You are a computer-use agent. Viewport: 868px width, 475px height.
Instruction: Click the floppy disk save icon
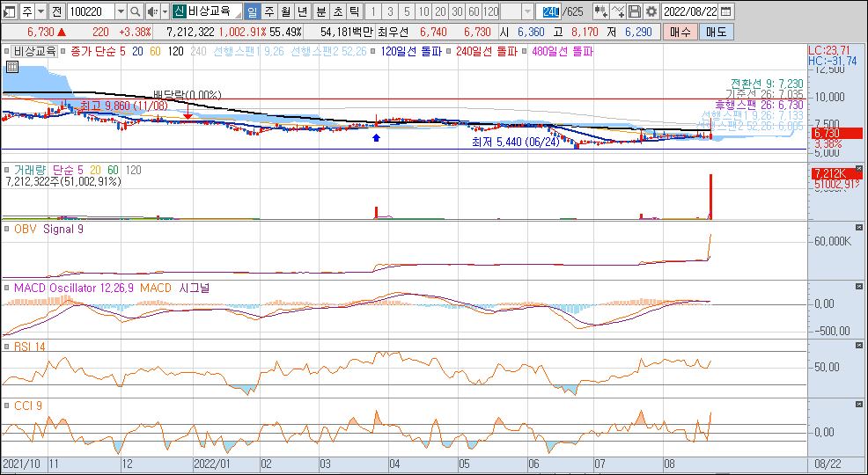pos(636,11)
